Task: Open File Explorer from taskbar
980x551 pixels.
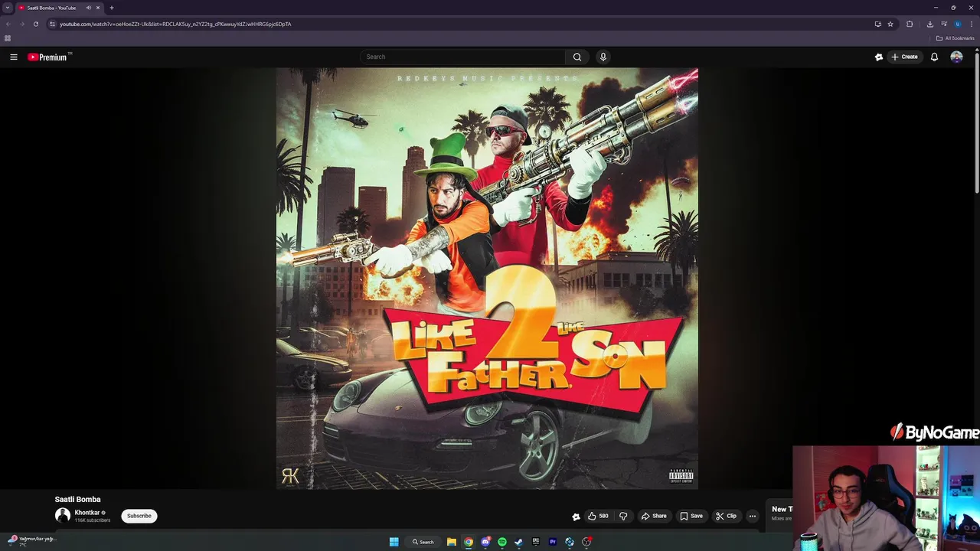Action: (x=452, y=542)
